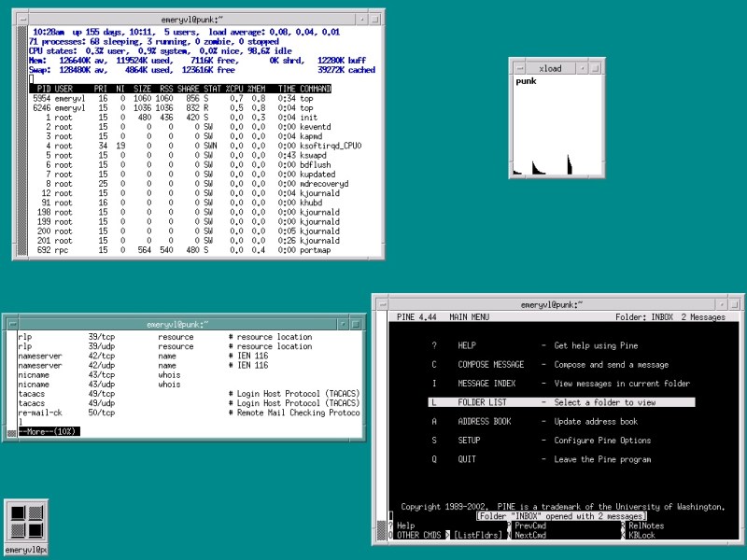The height and width of the screenshot is (560, 747).
Task: Choose COMPOSE MESSAGE in Pine menu
Action: 490,365
